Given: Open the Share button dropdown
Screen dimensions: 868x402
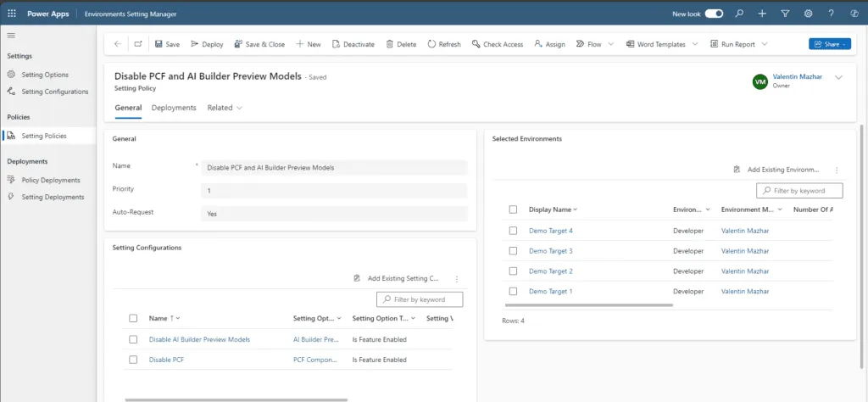Looking at the screenshot, I should pos(830,44).
